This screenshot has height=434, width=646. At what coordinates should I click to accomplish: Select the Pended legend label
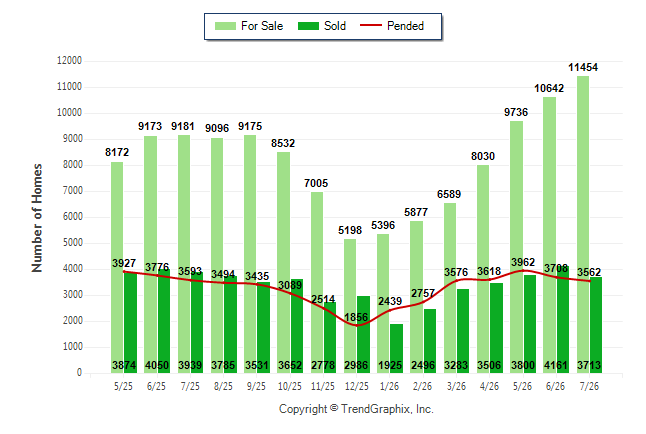coord(405,26)
